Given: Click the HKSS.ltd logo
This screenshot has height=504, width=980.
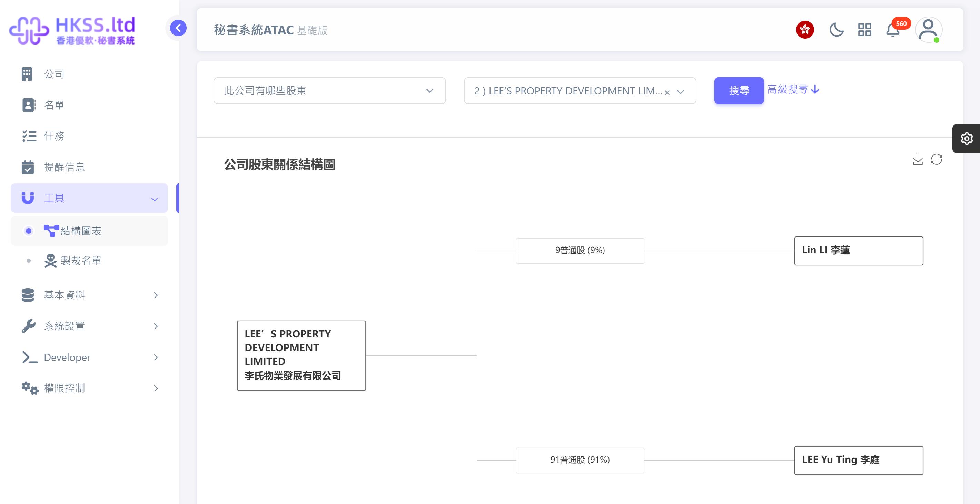Looking at the screenshot, I should pos(72,30).
